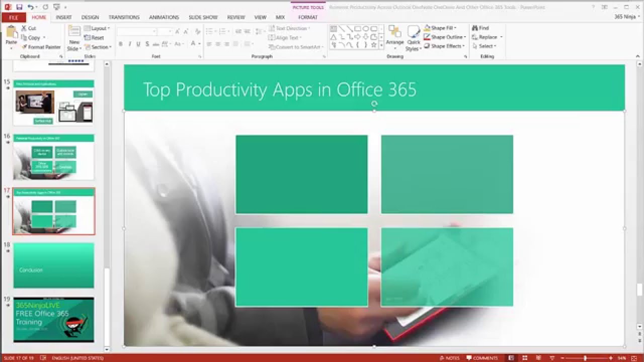Viewport: 644px width, 362px height.
Task: Select the Triangle shape in gallery
Action: pos(333,37)
